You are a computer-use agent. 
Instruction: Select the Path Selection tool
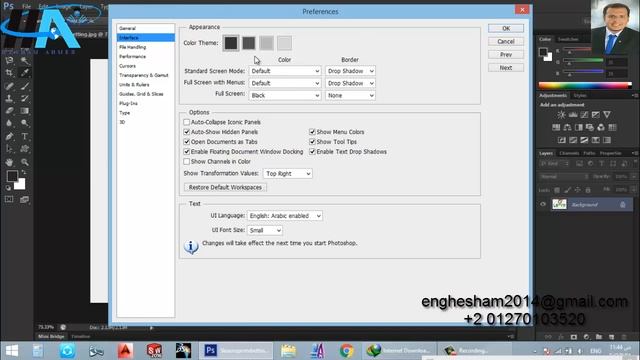(x=9, y=149)
